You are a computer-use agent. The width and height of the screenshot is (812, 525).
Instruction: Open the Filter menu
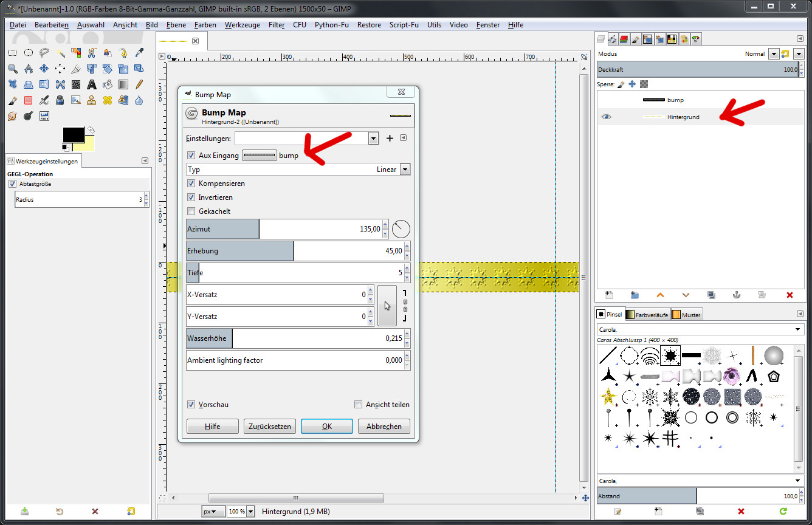[277, 25]
